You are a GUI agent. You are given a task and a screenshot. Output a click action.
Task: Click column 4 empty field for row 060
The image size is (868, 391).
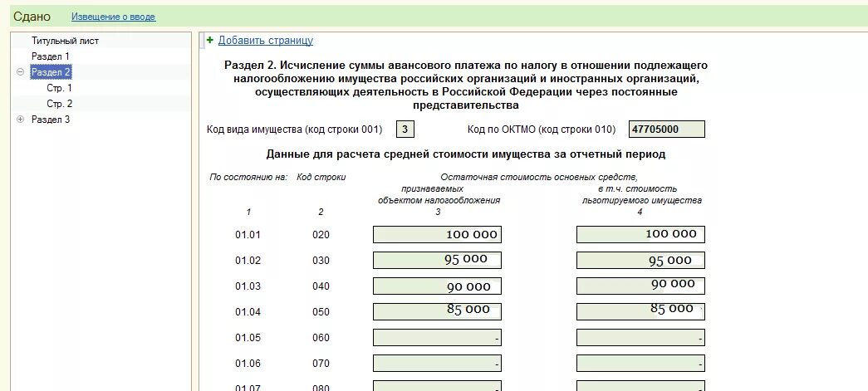point(640,337)
